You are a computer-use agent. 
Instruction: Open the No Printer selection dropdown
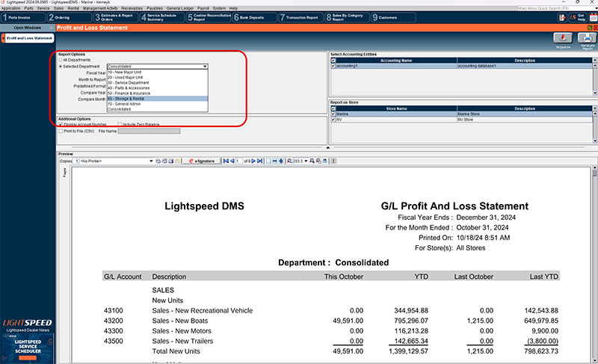point(151,161)
